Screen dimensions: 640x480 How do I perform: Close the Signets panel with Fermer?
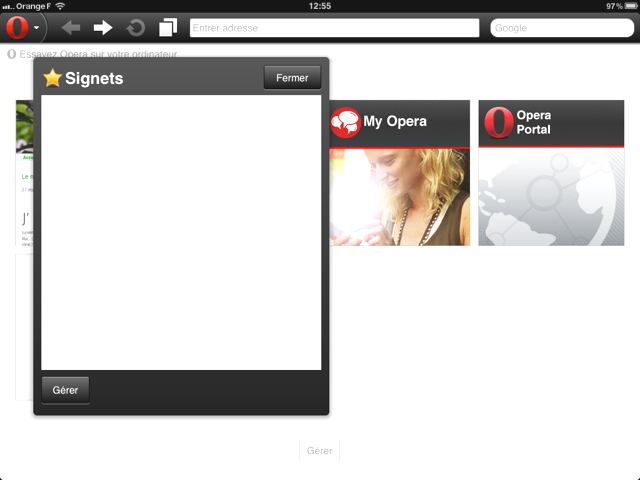pos(292,78)
